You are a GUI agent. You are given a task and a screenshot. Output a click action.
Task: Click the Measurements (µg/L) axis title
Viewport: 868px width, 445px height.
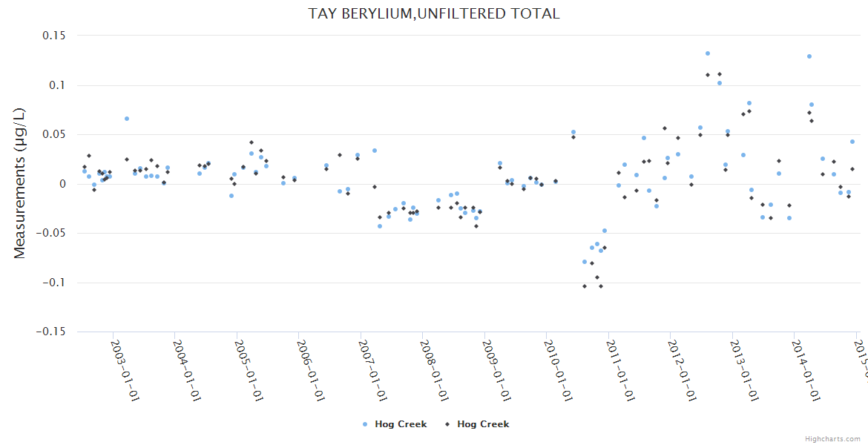tap(20, 183)
